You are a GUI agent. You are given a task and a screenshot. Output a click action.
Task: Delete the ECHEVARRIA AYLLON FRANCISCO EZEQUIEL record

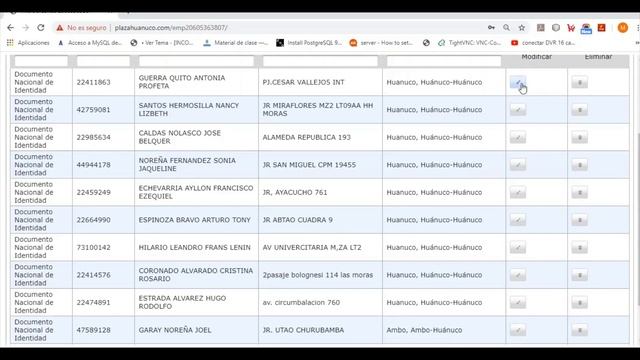[x=579, y=193]
